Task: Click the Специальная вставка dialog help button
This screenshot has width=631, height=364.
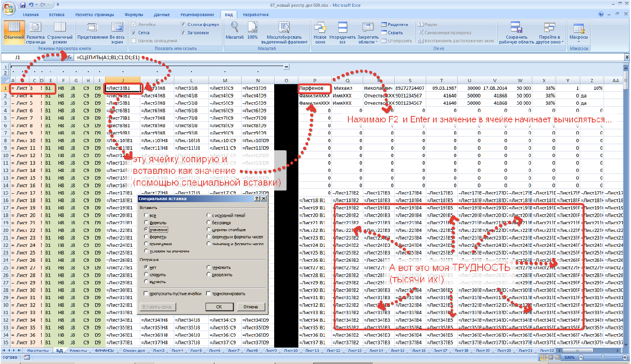Action: point(257,199)
